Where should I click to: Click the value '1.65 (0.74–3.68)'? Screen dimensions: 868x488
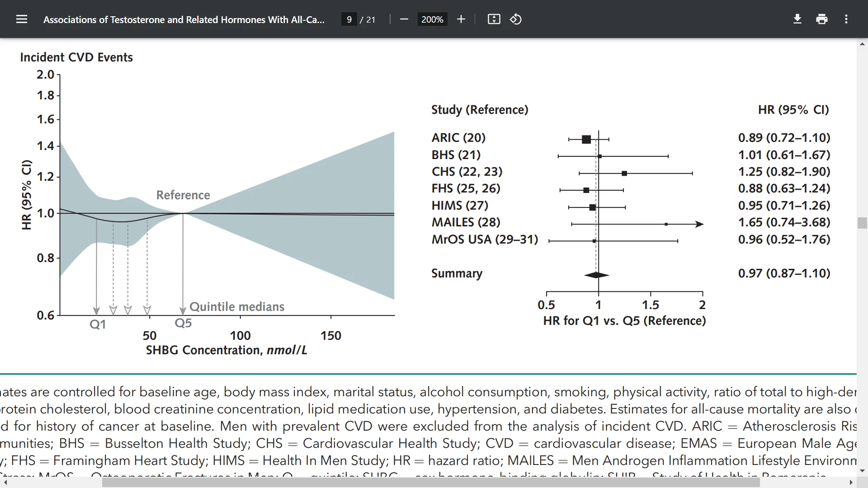click(x=784, y=222)
